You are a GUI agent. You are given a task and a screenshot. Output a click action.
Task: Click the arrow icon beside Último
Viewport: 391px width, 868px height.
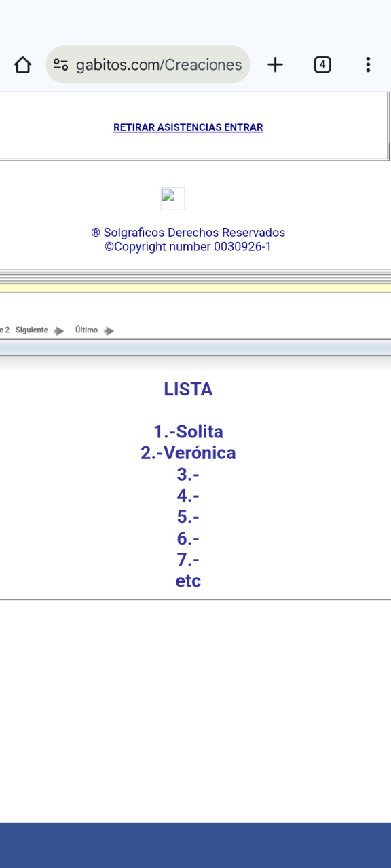[109, 331]
